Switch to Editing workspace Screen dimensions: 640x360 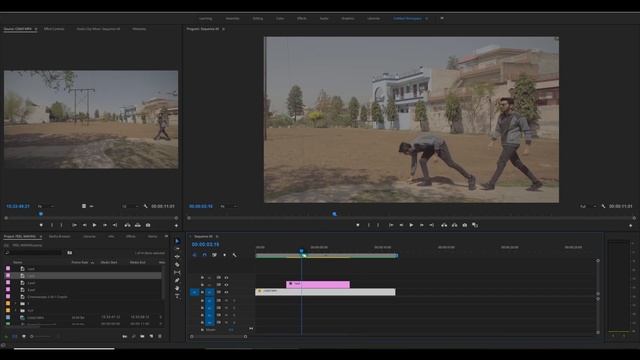click(x=258, y=18)
